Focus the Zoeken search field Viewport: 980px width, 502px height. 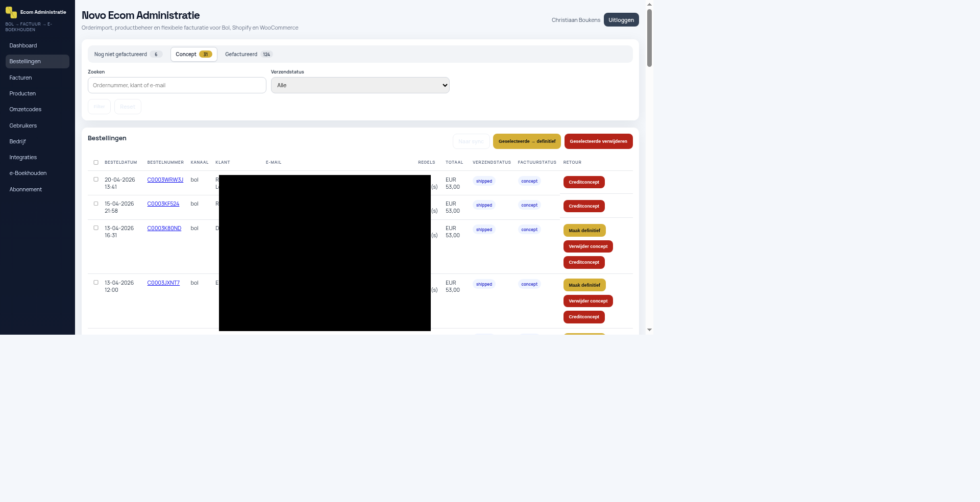(x=177, y=85)
